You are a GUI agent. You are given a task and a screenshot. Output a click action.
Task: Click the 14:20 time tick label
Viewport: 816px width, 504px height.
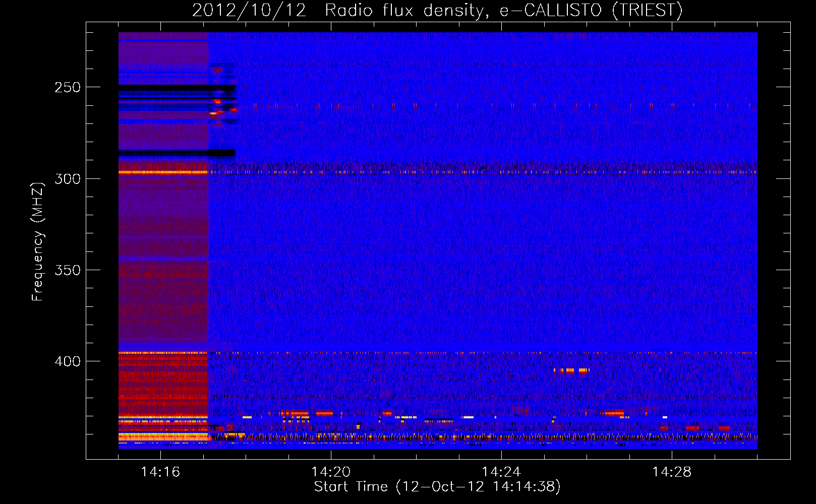pos(331,472)
